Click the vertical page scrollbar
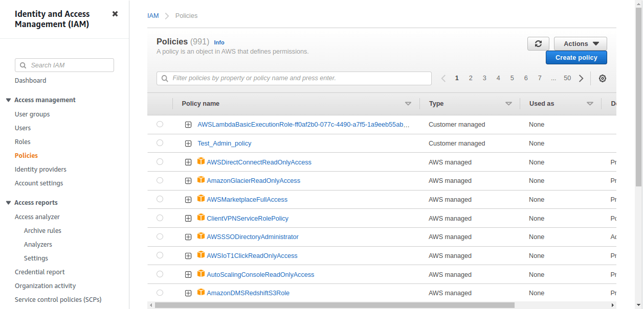The image size is (644, 309). pyautogui.click(x=638, y=97)
